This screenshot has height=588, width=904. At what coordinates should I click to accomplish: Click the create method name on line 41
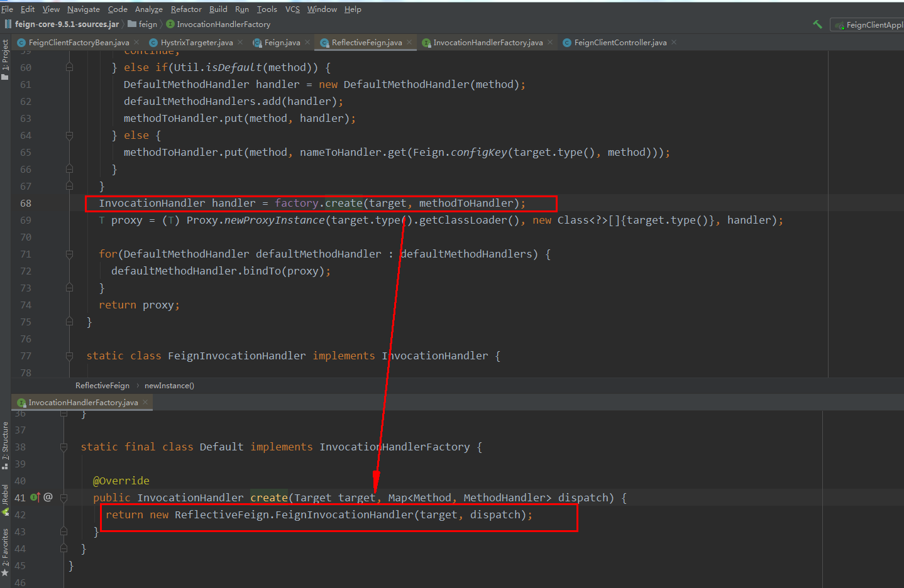[269, 498]
